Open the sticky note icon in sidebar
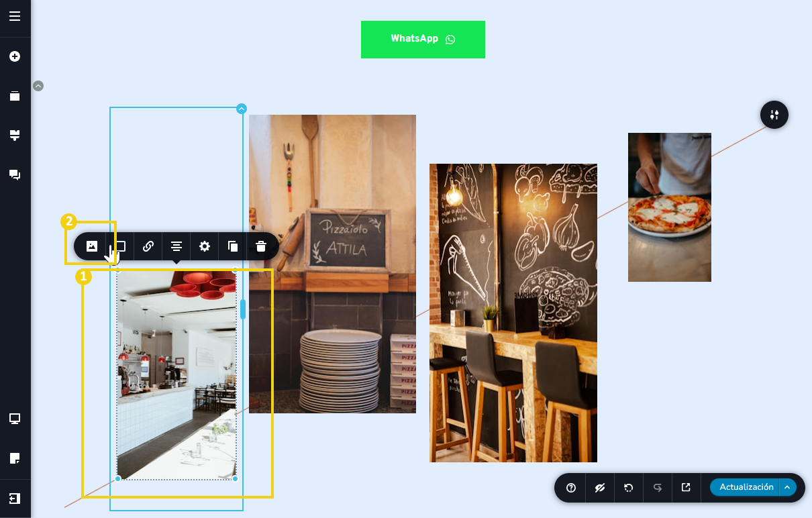Image resolution: width=812 pixels, height=518 pixels. [x=15, y=458]
